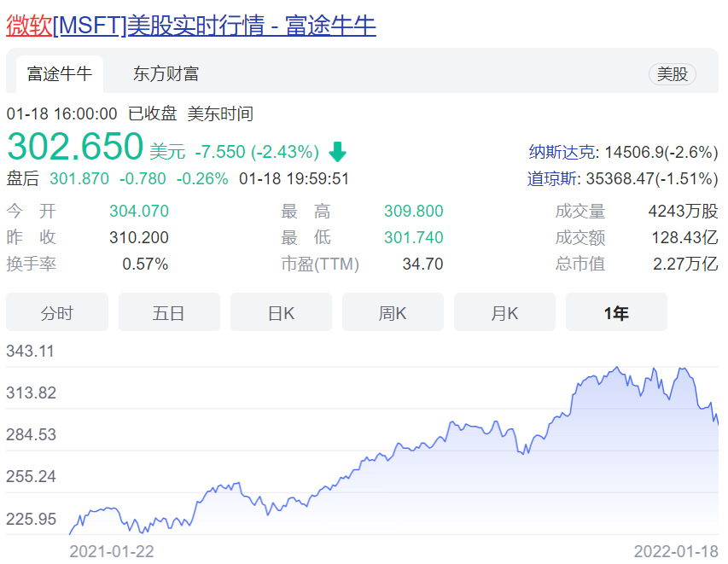Click the price change -7.550 (-2.43%)
The image size is (728, 564).
pyautogui.click(x=257, y=152)
